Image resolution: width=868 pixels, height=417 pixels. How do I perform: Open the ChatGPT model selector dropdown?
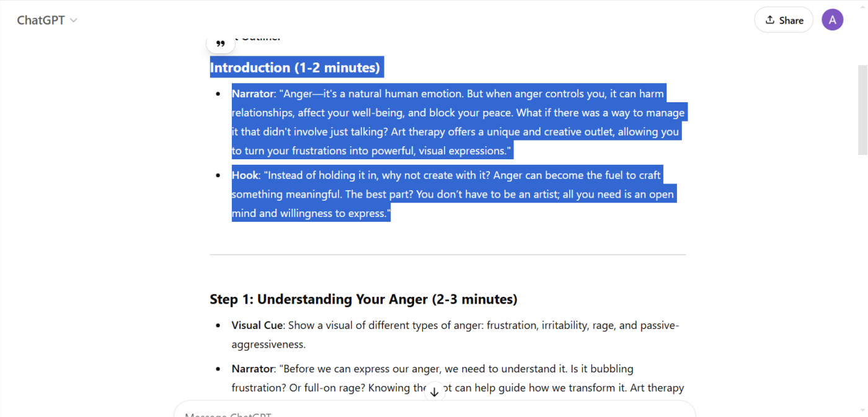[47, 20]
